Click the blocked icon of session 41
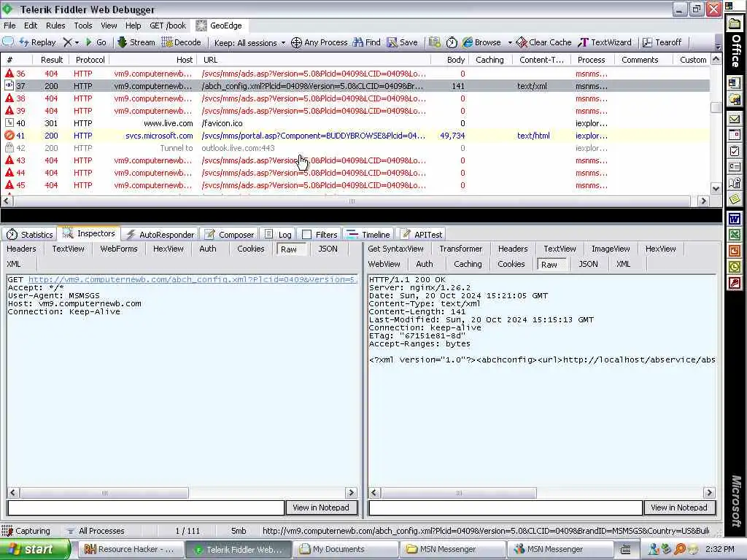 (9, 135)
